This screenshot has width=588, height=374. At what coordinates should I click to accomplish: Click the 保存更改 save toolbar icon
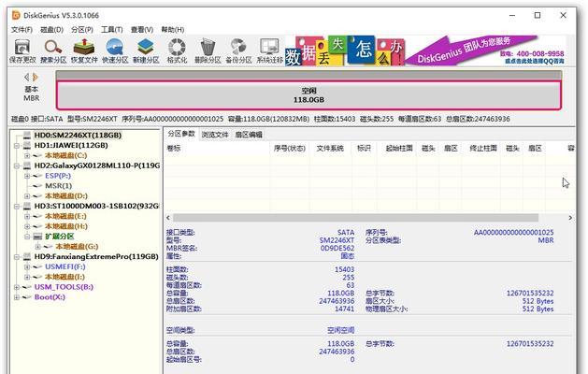tap(22, 50)
